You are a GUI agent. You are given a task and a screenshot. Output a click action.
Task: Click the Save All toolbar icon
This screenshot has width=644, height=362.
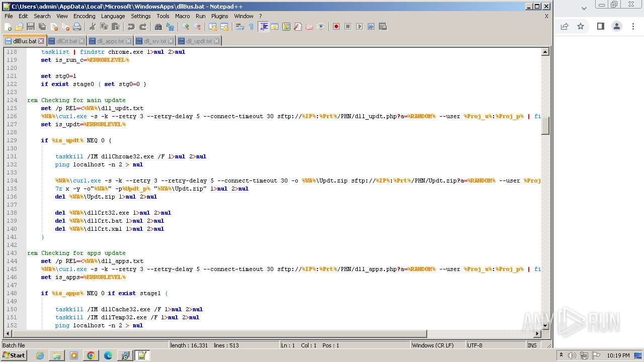pyautogui.click(x=42, y=27)
